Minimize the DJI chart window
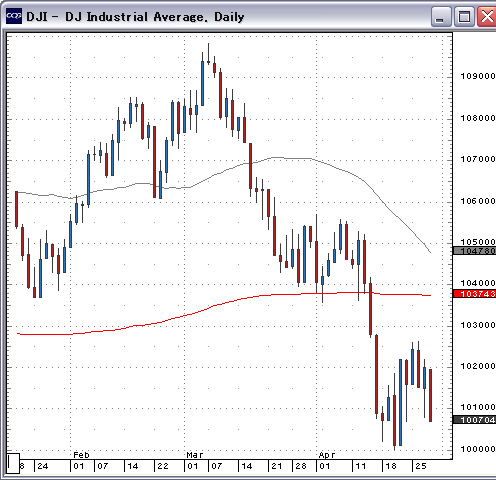The image size is (496, 480). tap(441, 16)
